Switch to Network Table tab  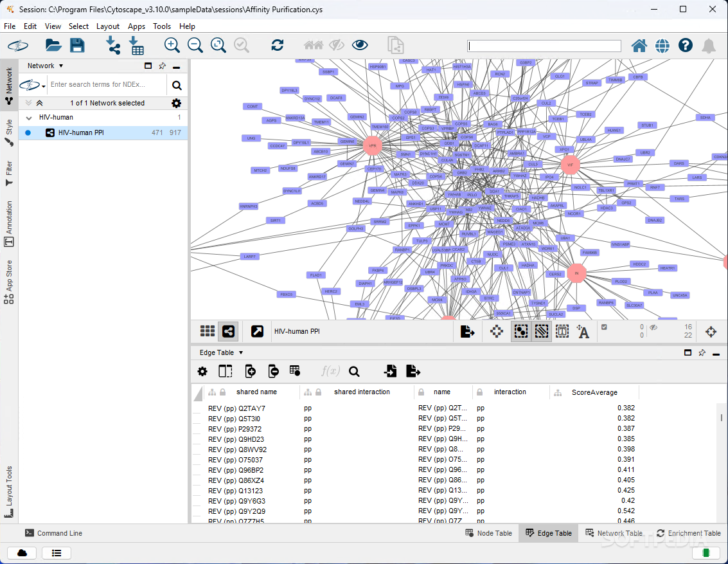614,533
